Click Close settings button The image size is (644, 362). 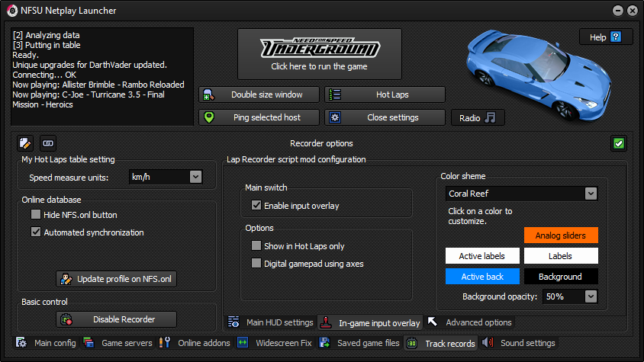(385, 118)
